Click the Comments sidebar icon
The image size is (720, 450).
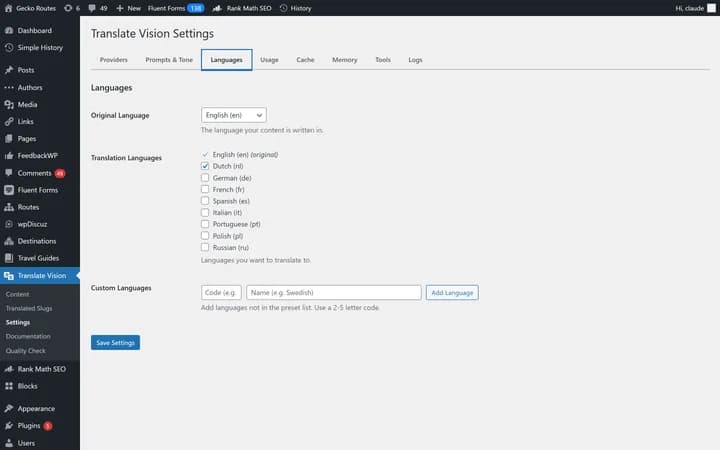[x=9, y=173]
